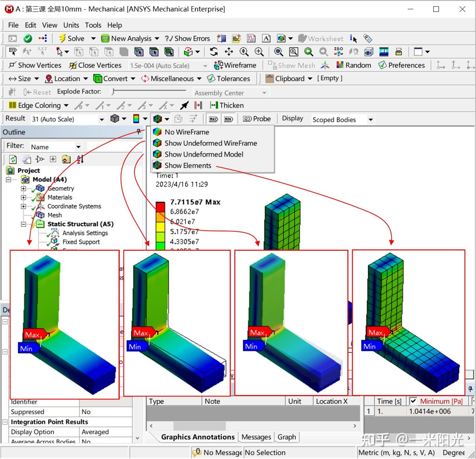
Task: Click the Min annotation icon
Action: [229, 119]
